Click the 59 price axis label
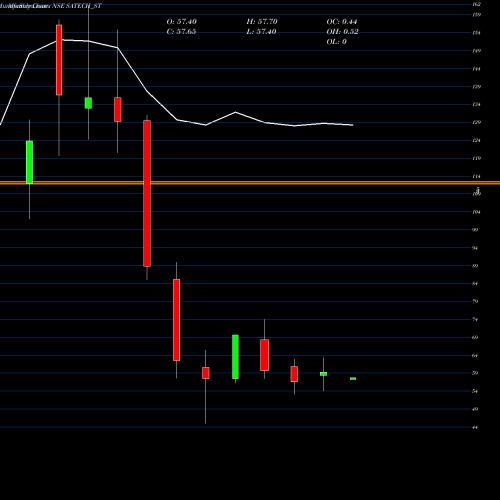This screenshot has width=500, height=500. tap(475, 373)
